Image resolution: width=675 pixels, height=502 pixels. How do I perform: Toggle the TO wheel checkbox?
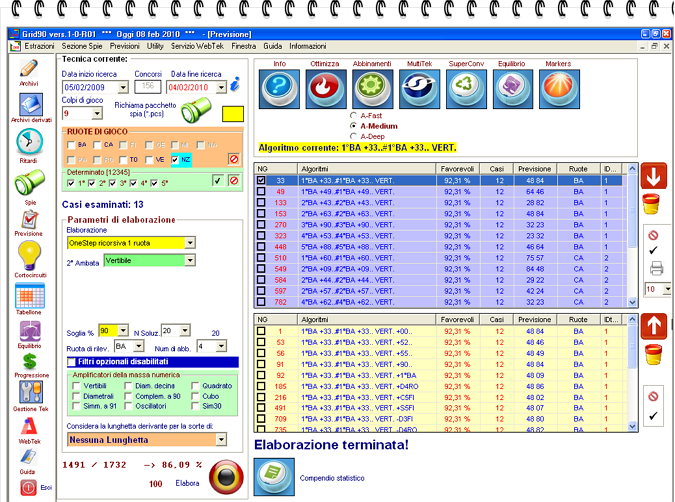(123, 160)
